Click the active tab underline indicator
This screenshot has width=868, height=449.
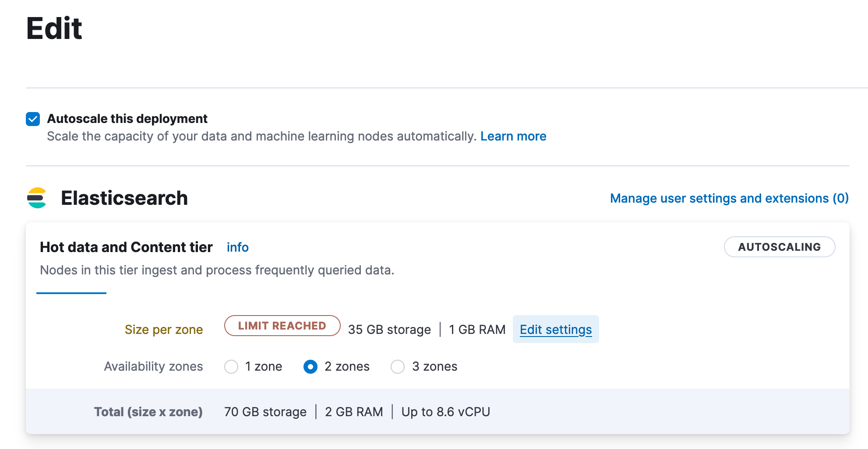point(71,292)
